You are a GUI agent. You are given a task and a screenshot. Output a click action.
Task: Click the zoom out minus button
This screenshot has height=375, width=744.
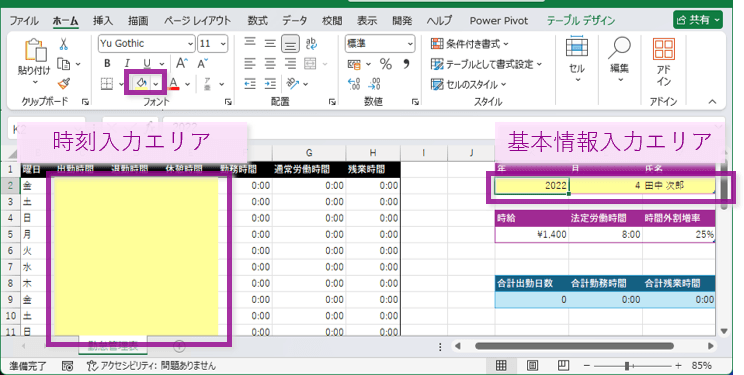coord(587,366)
